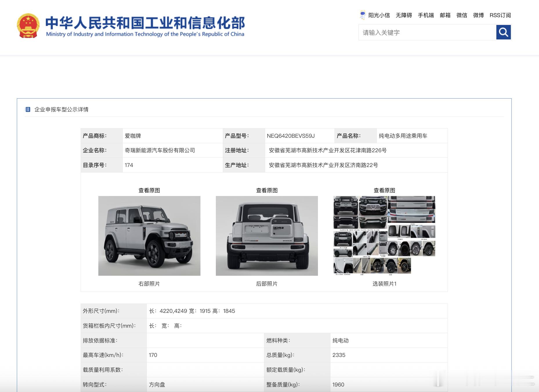Screen dimensions: 539x392
Task: Click the national emblem logo
Action: pyautogui.click(x=28, y=26)
